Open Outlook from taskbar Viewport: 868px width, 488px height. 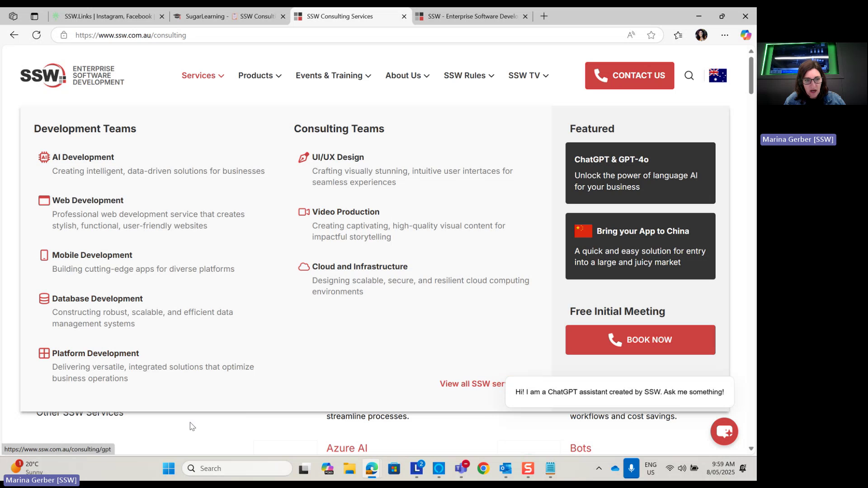click(x=505, y=469)
